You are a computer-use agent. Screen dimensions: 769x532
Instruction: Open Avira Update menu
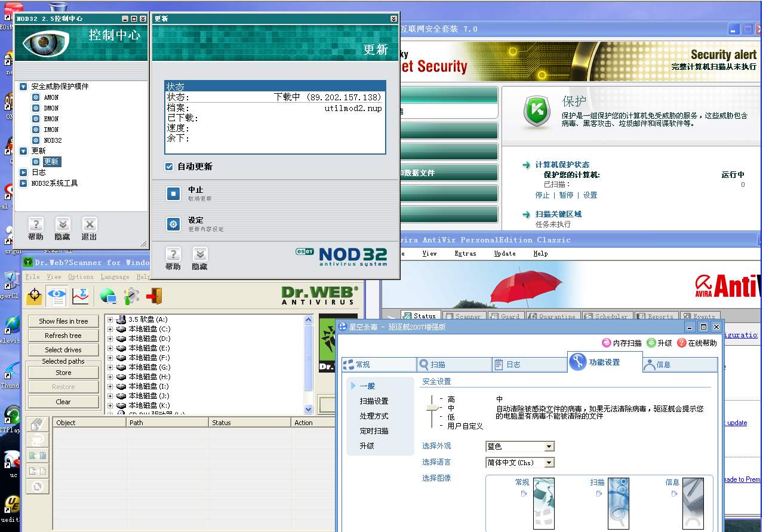click(505, 254)
